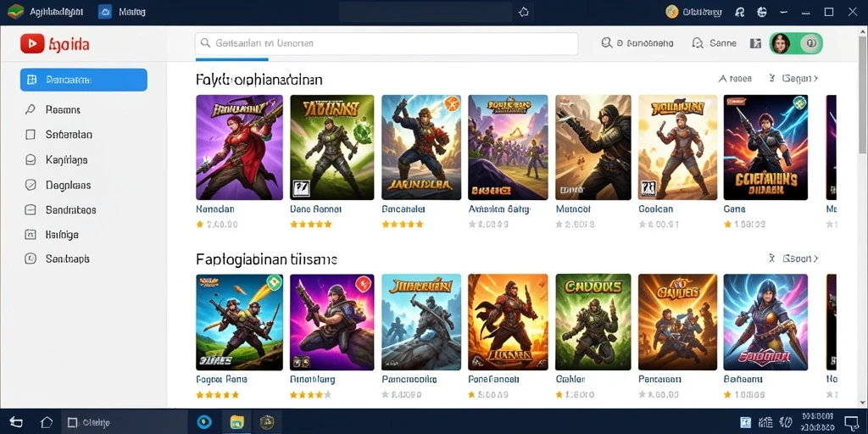Open the Fapoer Rarna game thumbnail
The height and width of the screenshot is (434, 868).
[x=239, y=322]
